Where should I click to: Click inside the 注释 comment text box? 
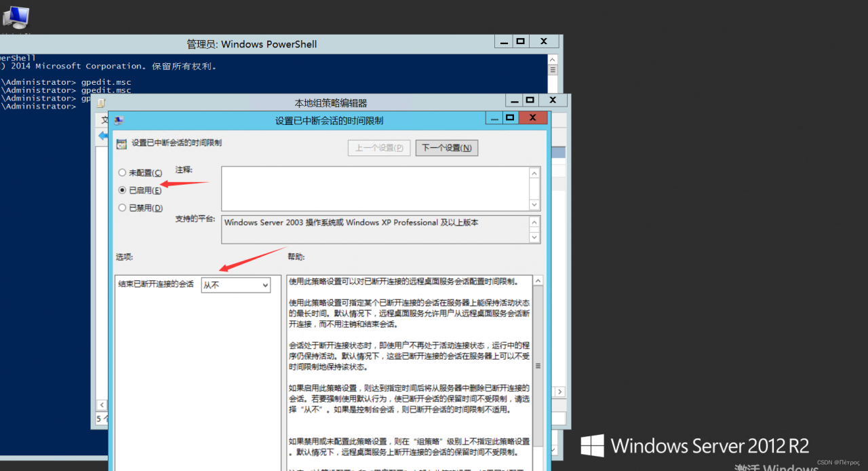[375, 189]
